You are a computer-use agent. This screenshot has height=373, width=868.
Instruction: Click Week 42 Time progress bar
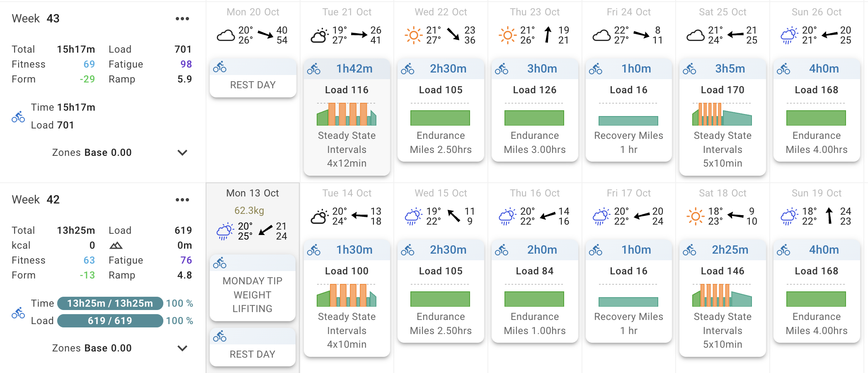coord(110,303)
